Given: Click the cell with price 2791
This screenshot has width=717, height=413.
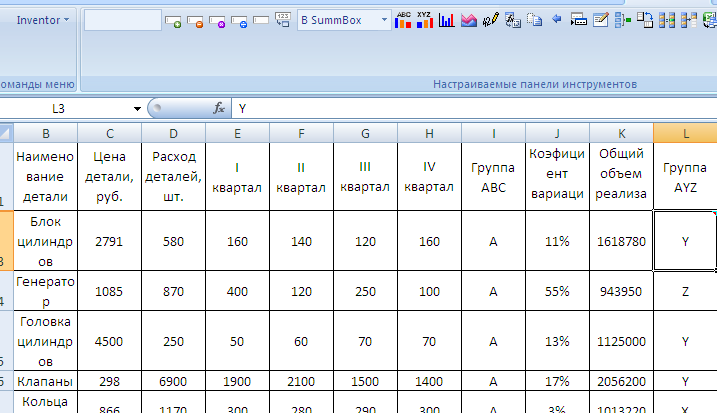Looking at the screenshot, I should (x=110, y=241).
